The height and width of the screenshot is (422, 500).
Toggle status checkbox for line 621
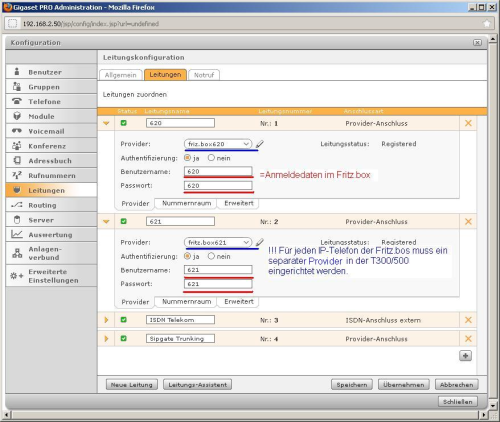point(124,221)
